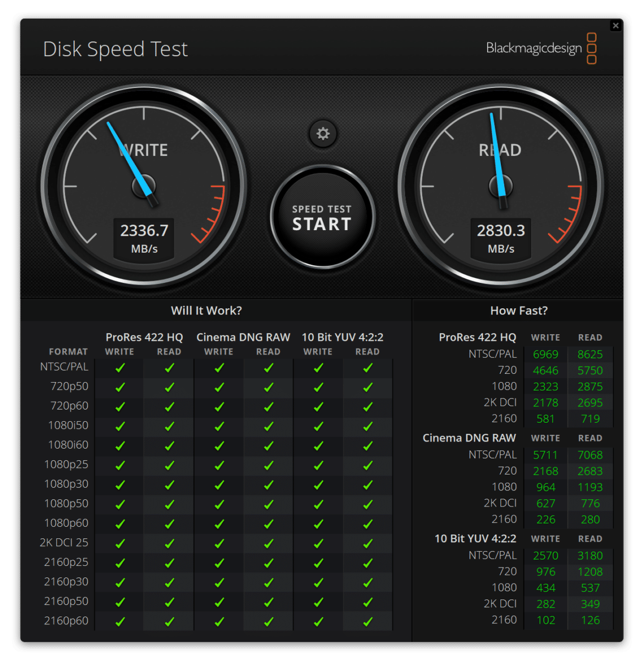Click 10 Bit YUV 2160 read value 126
644x665 pixels.
(590, 620)
